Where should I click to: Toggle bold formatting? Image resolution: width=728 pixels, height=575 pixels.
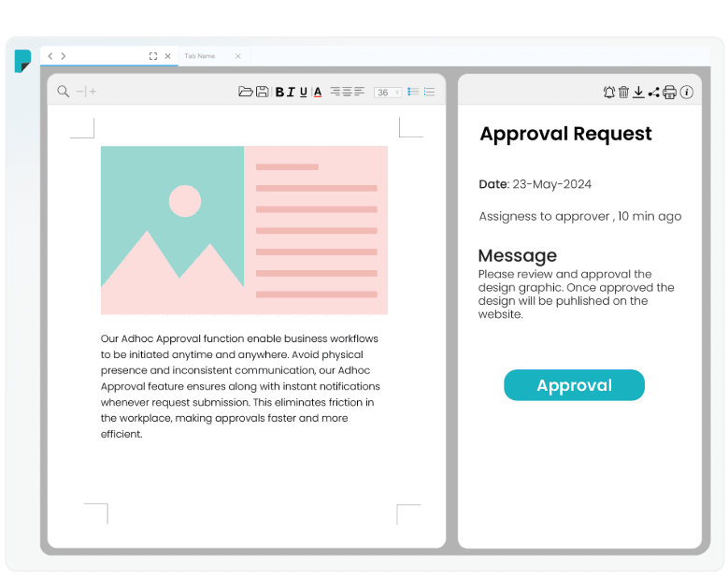pos(279,93)
